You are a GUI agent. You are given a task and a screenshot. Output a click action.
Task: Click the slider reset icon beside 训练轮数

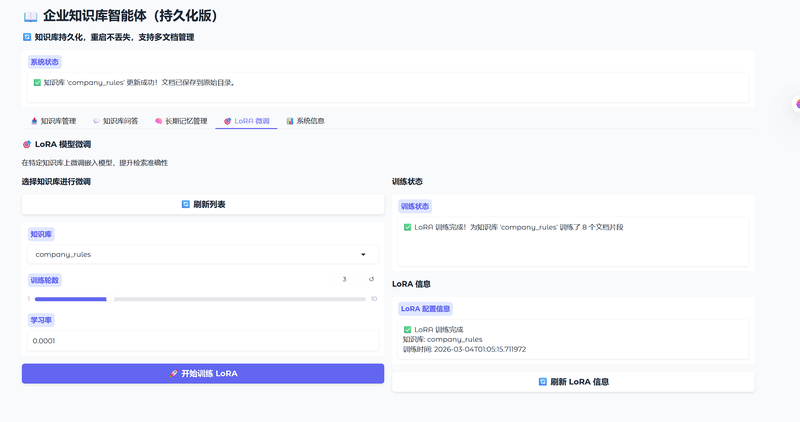tap(371, 280)
